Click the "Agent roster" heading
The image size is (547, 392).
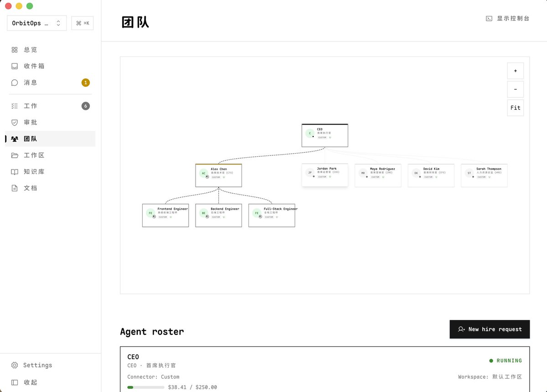(152, 331)
